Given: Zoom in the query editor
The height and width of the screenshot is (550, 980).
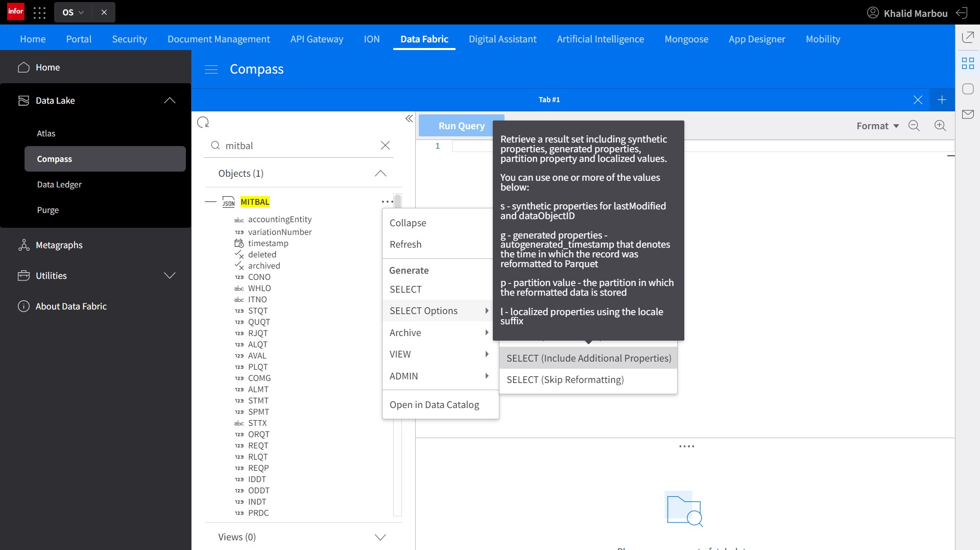Looking at the screenshot, I should coord(940,126).
